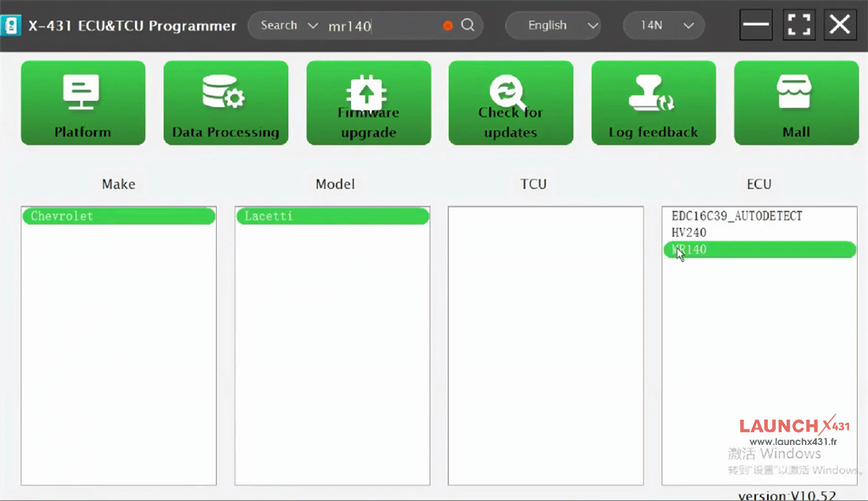The width and height of the screenshot is (868, 501).
Task: Click the magnifier search icon
Action: [468, 25]
